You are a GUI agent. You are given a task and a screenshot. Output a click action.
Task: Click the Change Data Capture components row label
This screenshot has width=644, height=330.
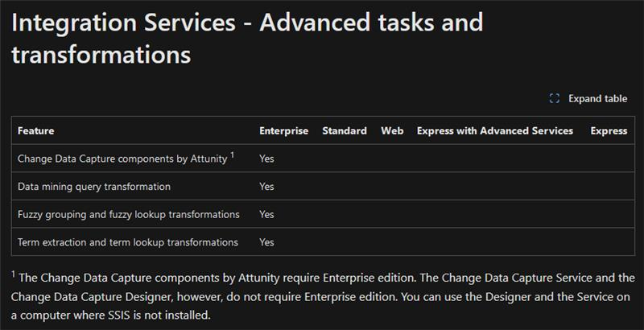[x=122, y=159]
